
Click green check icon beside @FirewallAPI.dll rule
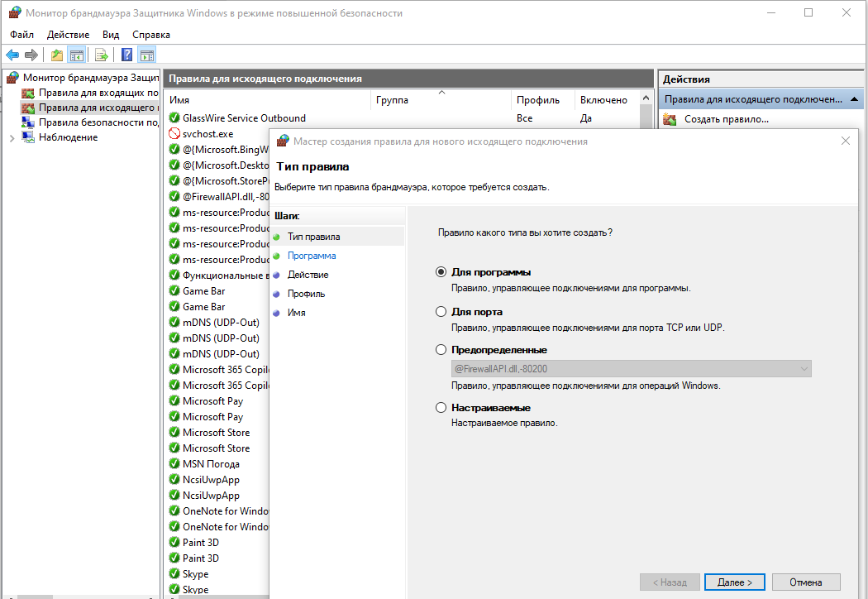174,196
